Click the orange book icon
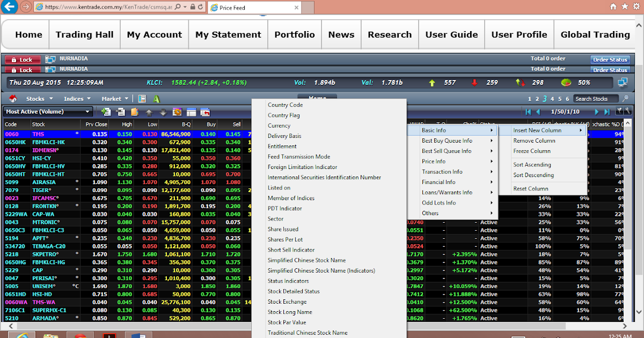This screenshot has height=338, width=644. 135,112
